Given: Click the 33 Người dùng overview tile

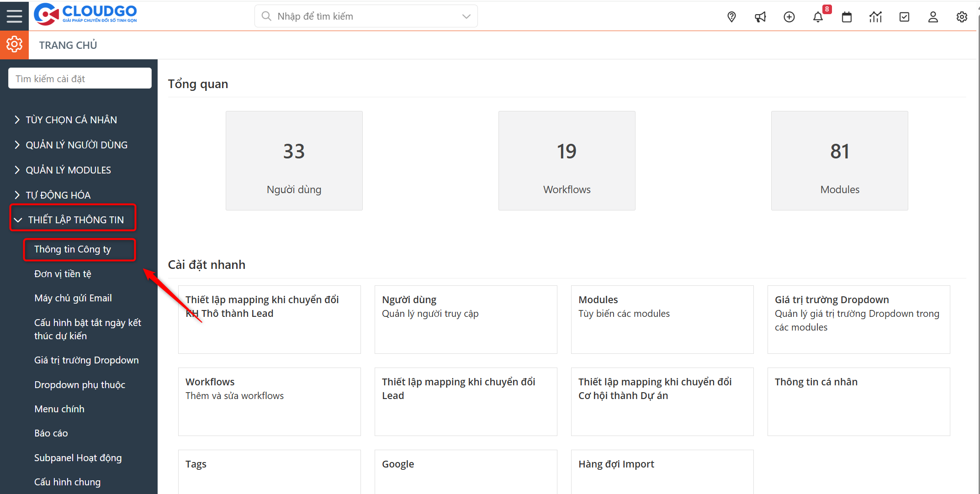Looking at the screenshot, I should point(294,161).
